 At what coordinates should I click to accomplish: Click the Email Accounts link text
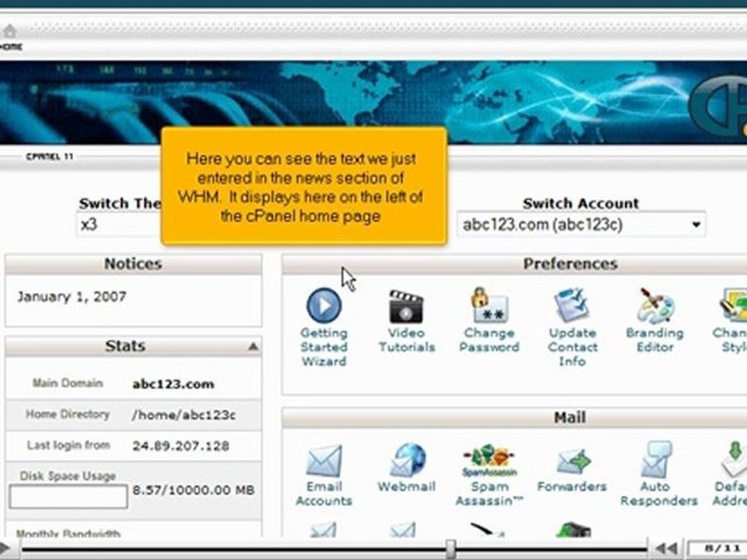(324, 494)
